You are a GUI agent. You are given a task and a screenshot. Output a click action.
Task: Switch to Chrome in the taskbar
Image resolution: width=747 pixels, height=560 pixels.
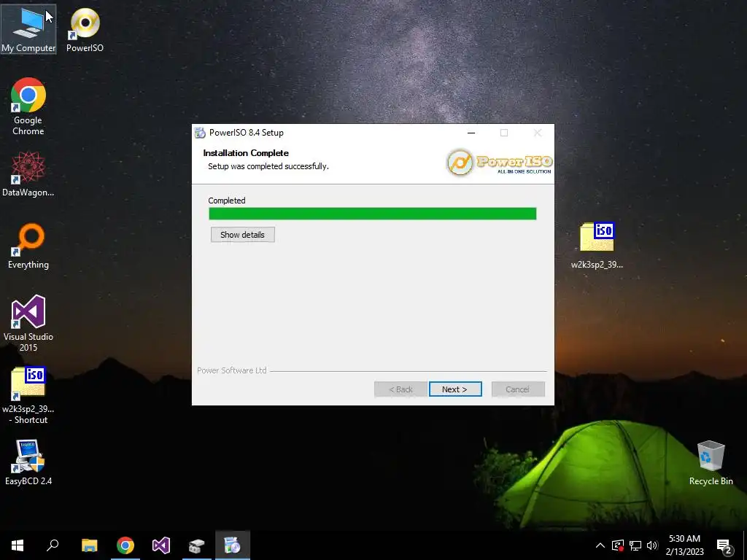125,545
